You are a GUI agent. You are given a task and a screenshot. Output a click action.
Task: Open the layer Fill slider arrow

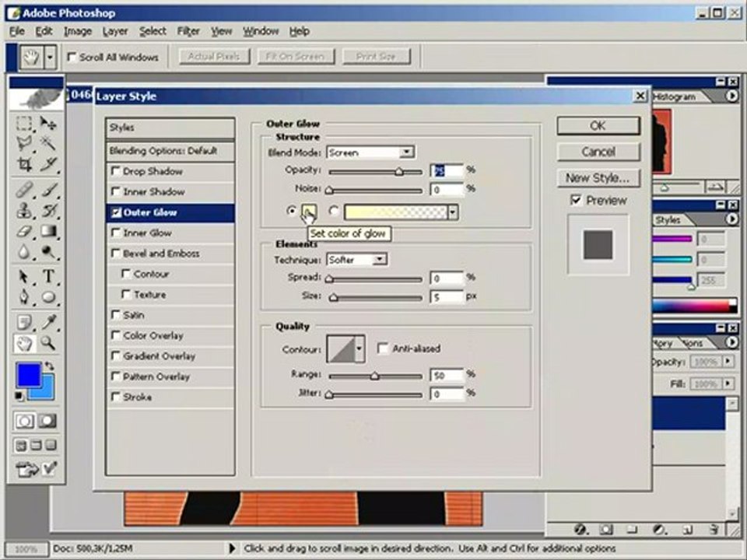tap(728, 383)
